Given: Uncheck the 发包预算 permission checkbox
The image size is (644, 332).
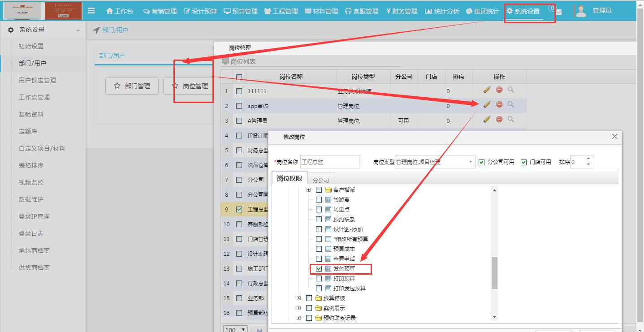Looking at the screenshot, I should [x=319, y=269].
